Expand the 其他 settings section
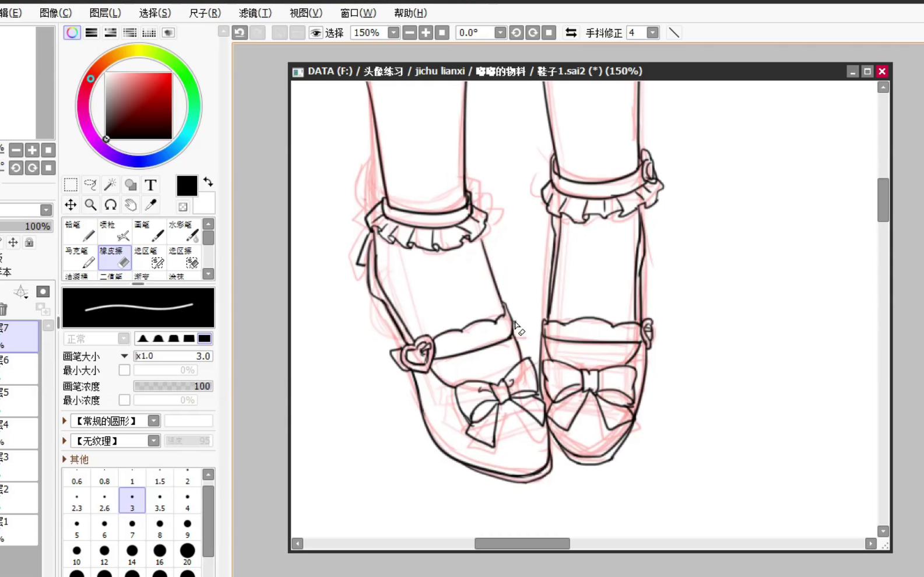 (x=65, y=459)
